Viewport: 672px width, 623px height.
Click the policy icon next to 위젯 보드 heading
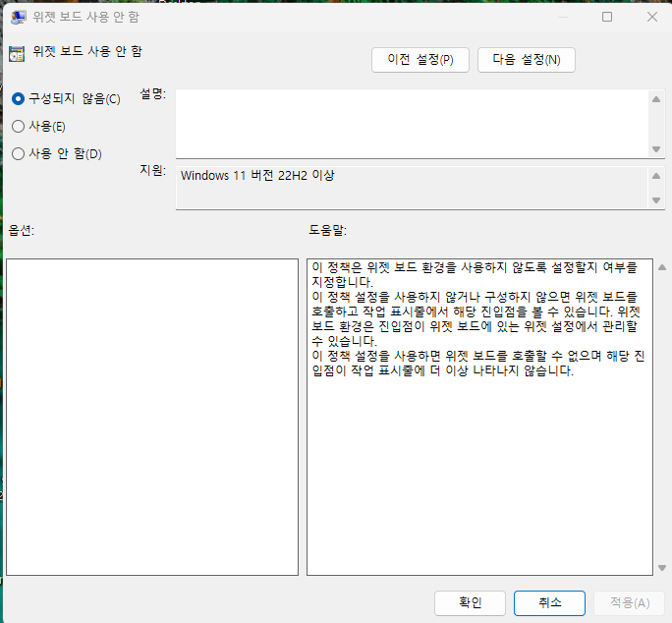(17, 54)
